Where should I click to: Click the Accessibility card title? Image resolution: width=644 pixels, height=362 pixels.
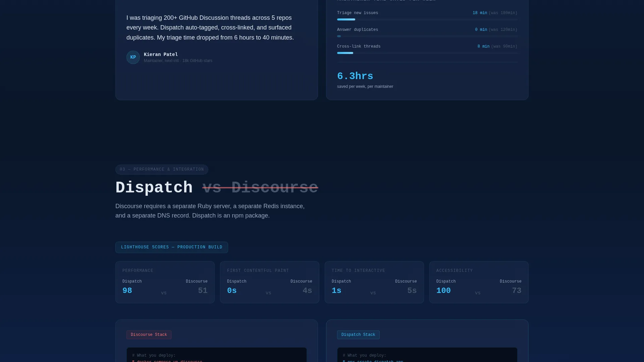(454, 270)
